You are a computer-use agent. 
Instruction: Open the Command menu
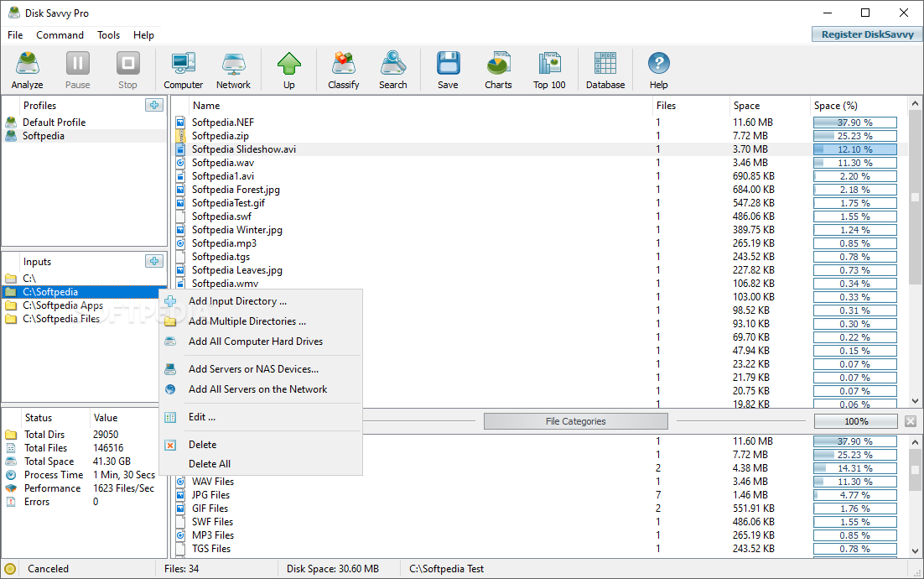pos(60,34)
